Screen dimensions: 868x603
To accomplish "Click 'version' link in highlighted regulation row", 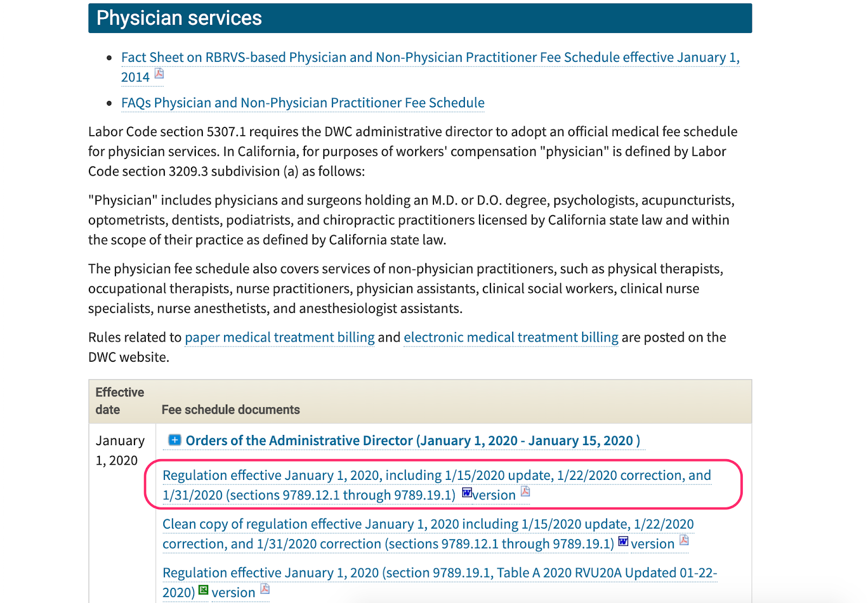I will coord(494,495).
